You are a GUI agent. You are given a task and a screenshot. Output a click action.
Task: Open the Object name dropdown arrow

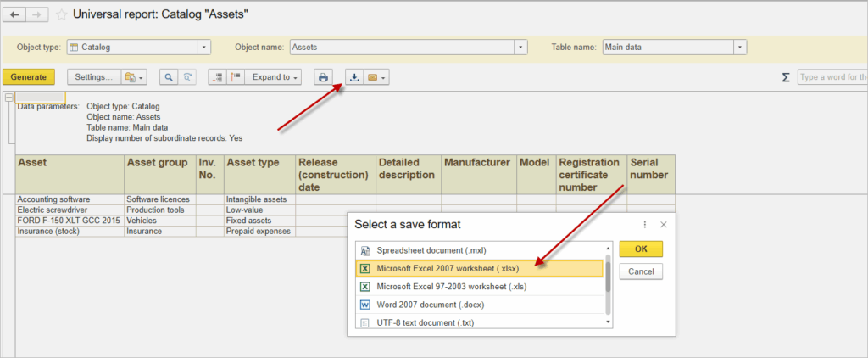pos(521,48)
